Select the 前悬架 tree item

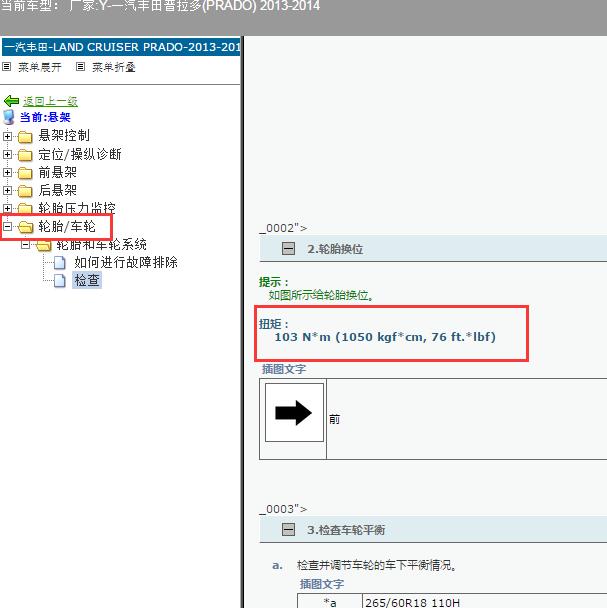click(57, 172)
